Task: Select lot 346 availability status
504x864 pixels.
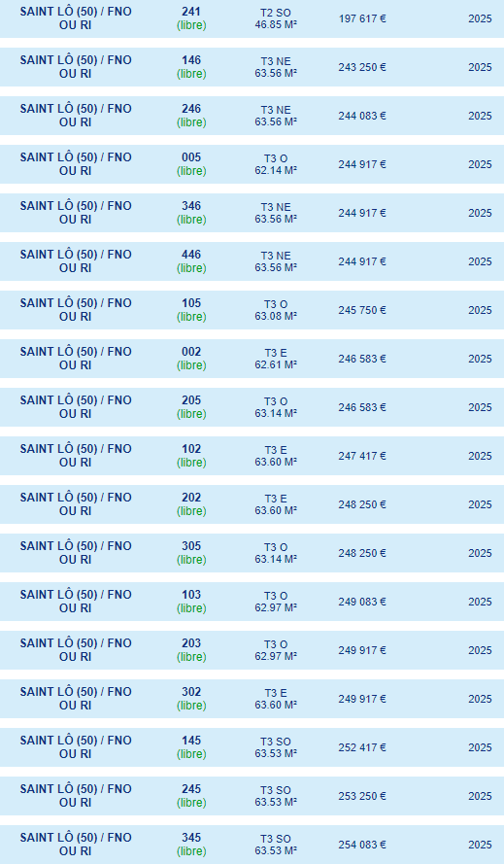Action: tap(191, 220)
